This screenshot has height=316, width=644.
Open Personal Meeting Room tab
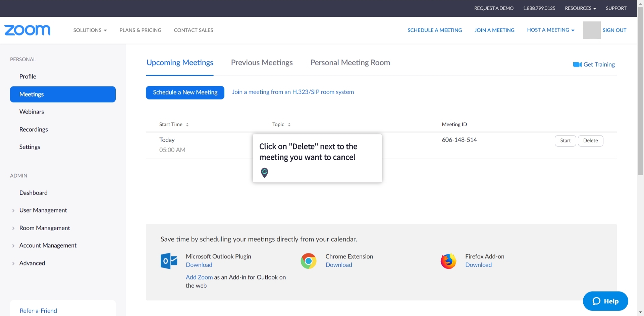[x=350, y=63]
